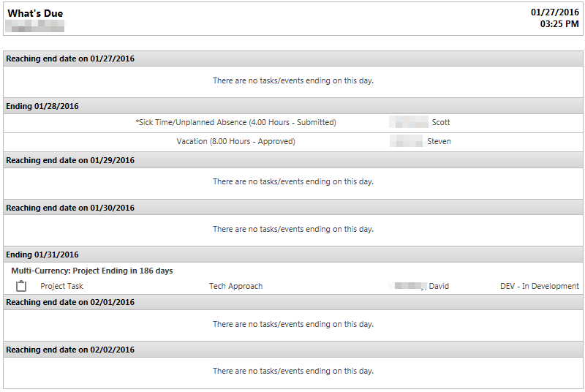This screenshot has width=585, height=392.
Task: Click Reaching end date on 02/01/2016 header
Action: [293, 302]
